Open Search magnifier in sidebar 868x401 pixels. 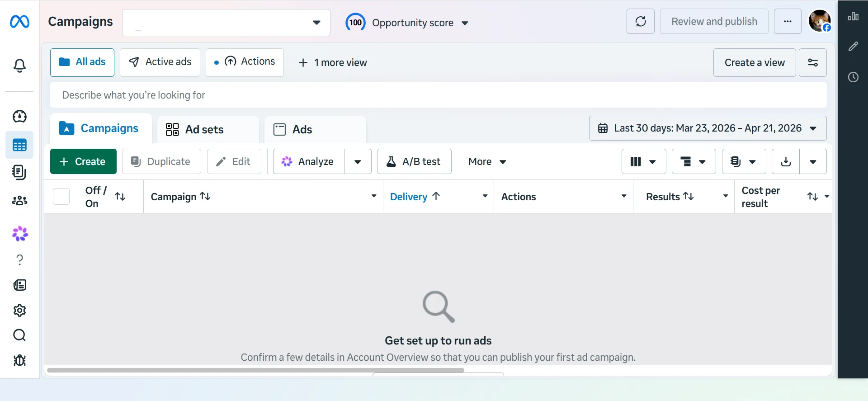(19, 335)
